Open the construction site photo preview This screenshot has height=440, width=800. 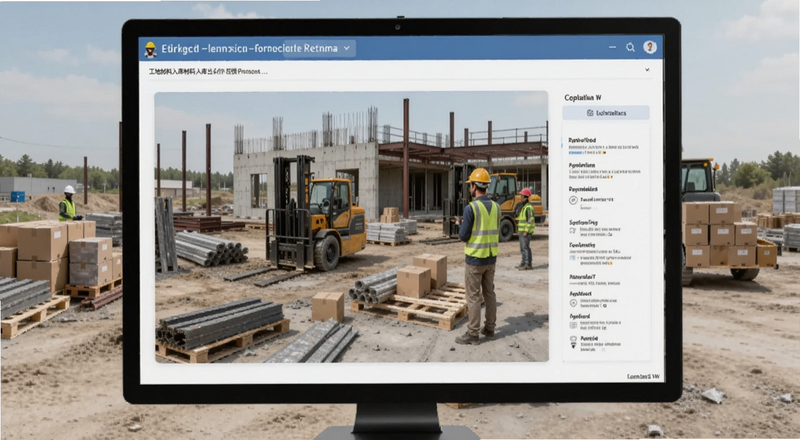[x=352, y=227]
